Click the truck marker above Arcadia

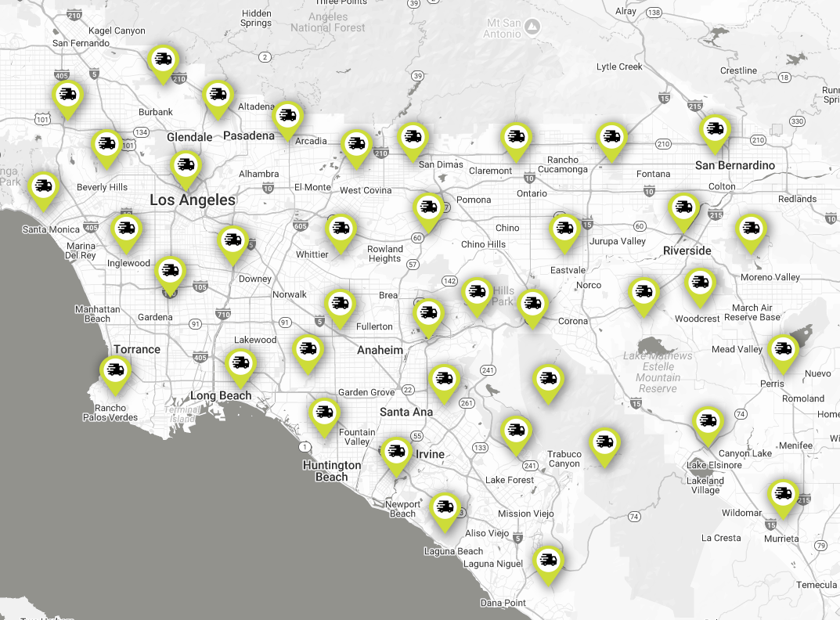tap(288, 116)
